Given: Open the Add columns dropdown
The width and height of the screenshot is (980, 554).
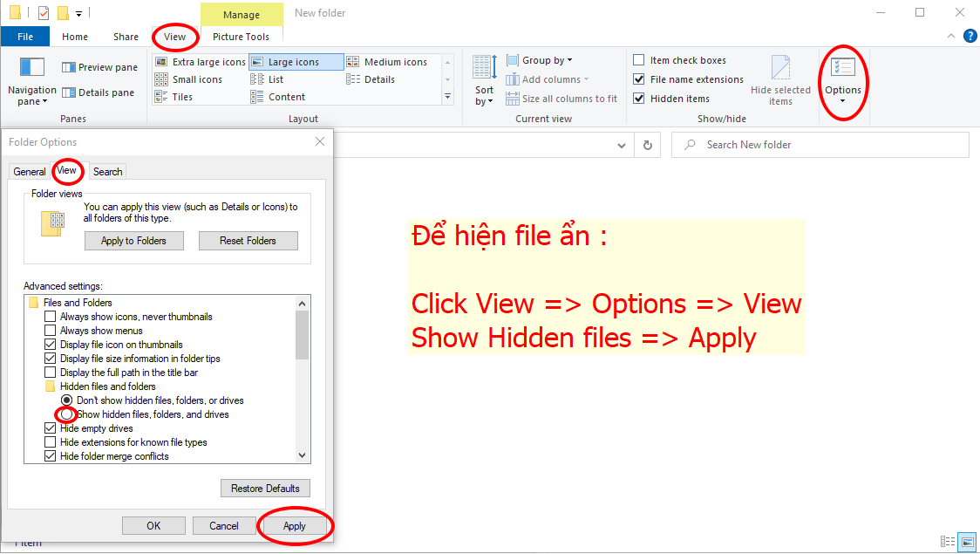Looking at the screenshot, I should tap(548, 79).
